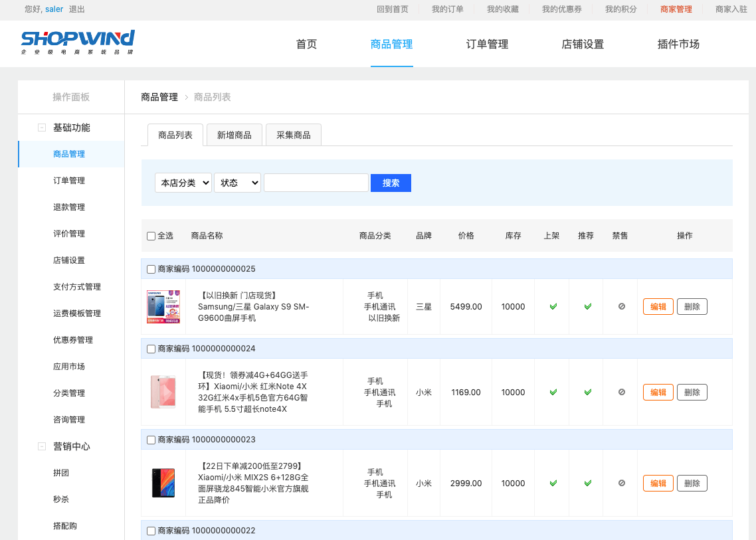756x540 pixels.
Task: Open 红米Note 4X product thumbnail
Action: point(163,392)
